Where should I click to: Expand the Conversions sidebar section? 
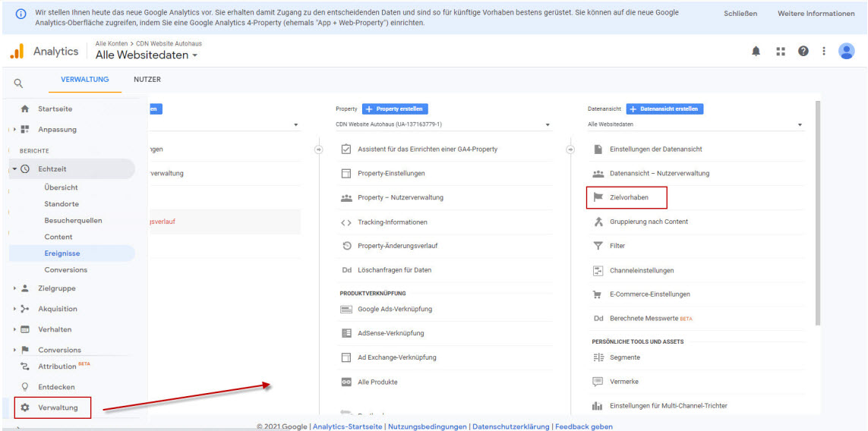(x=14, y=350)
